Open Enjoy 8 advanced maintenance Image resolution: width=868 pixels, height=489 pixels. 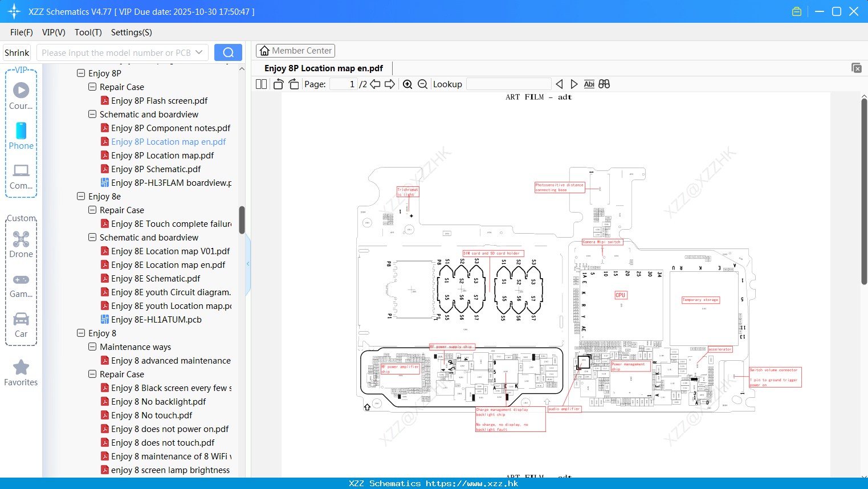point(166,361)
